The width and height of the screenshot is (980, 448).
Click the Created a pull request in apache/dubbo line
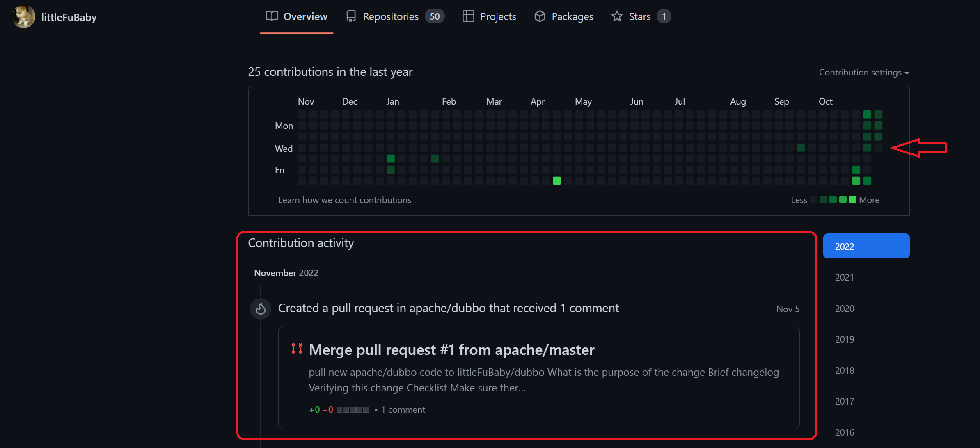(x=449, y=308)
